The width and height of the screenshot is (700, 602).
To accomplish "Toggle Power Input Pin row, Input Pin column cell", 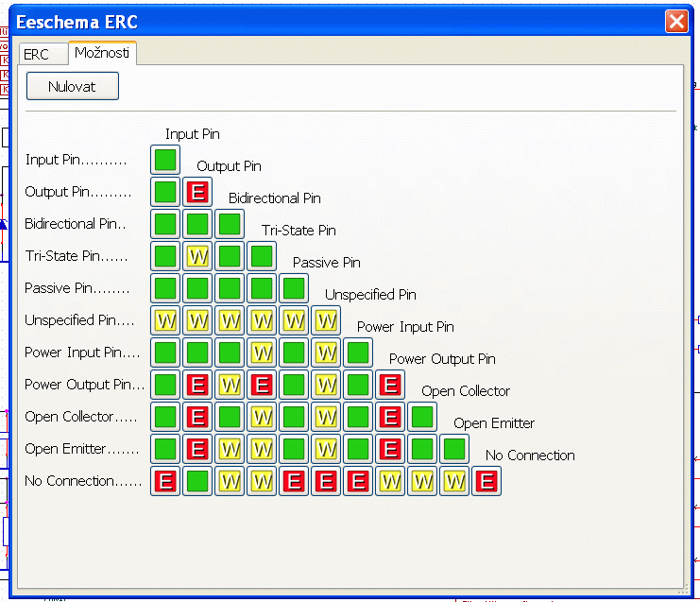I will coord(165,353).
